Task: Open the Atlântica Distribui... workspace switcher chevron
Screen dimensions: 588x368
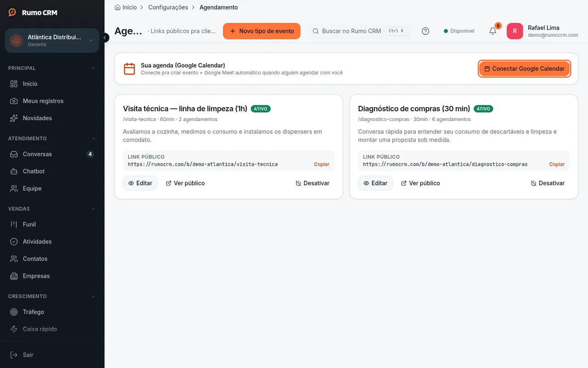Action: (x=91, y=40)
